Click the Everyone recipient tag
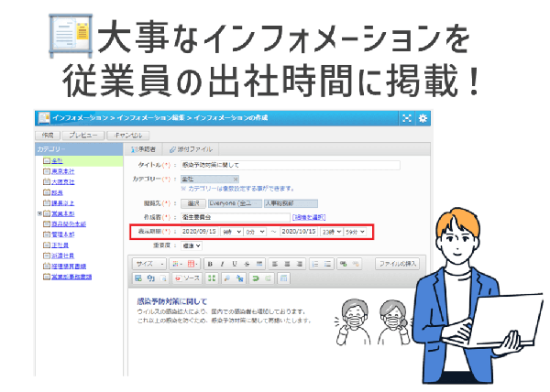 [x=235, y=203]
